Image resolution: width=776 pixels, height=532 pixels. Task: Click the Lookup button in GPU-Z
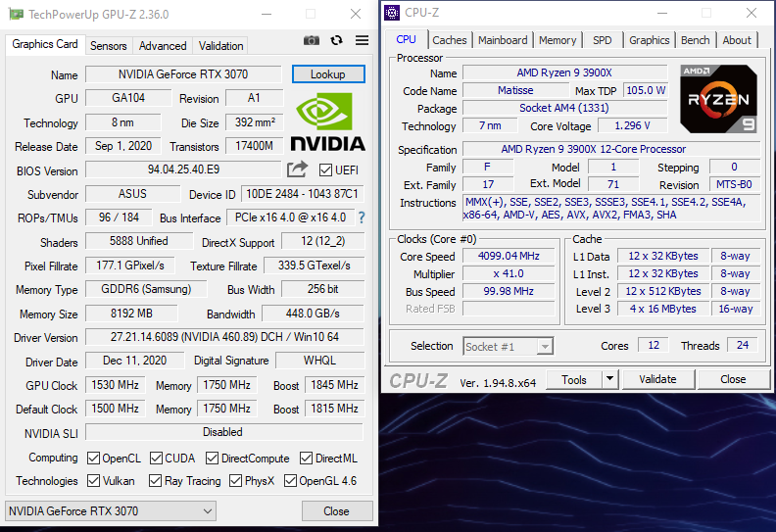tap(328, 74)
